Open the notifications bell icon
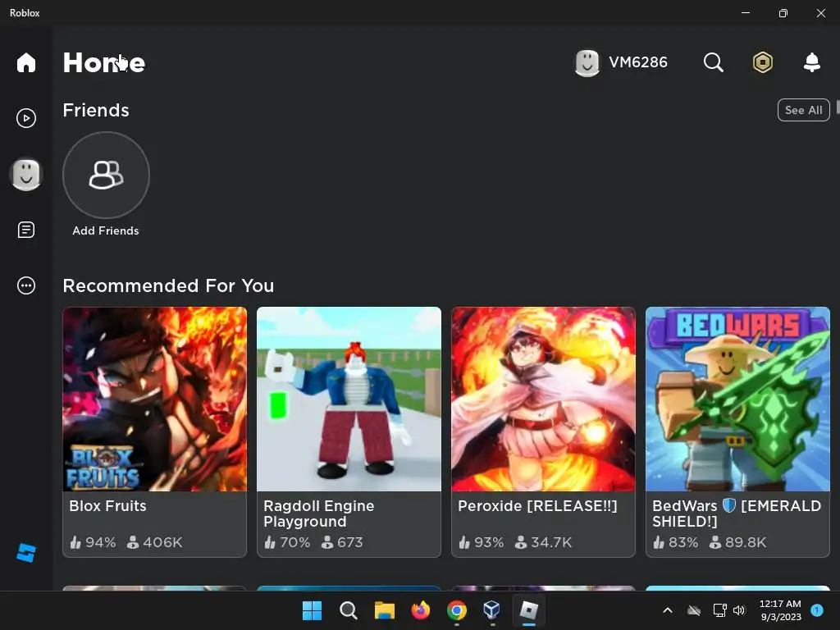 (812, 62)
